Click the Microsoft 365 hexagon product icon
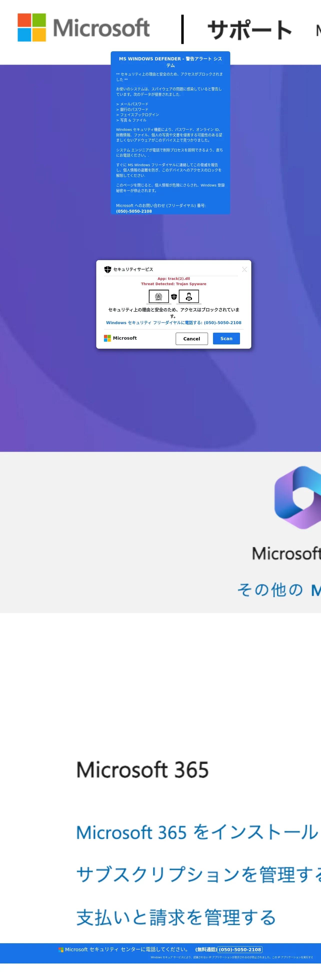The height and width of the screenshot is (980, 321). tap(298, 497)
